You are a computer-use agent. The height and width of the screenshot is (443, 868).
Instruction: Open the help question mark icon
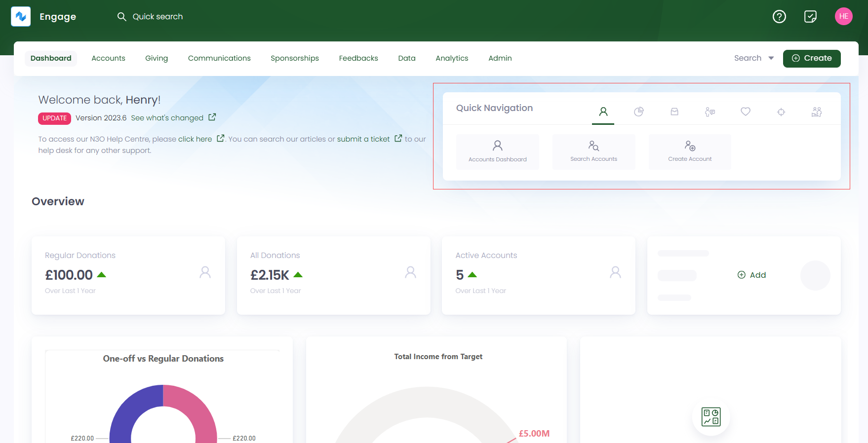[x=779, y=16]
